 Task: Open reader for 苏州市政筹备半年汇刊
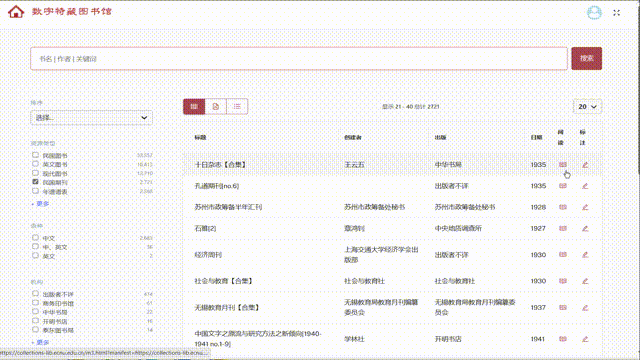(563, 207)
